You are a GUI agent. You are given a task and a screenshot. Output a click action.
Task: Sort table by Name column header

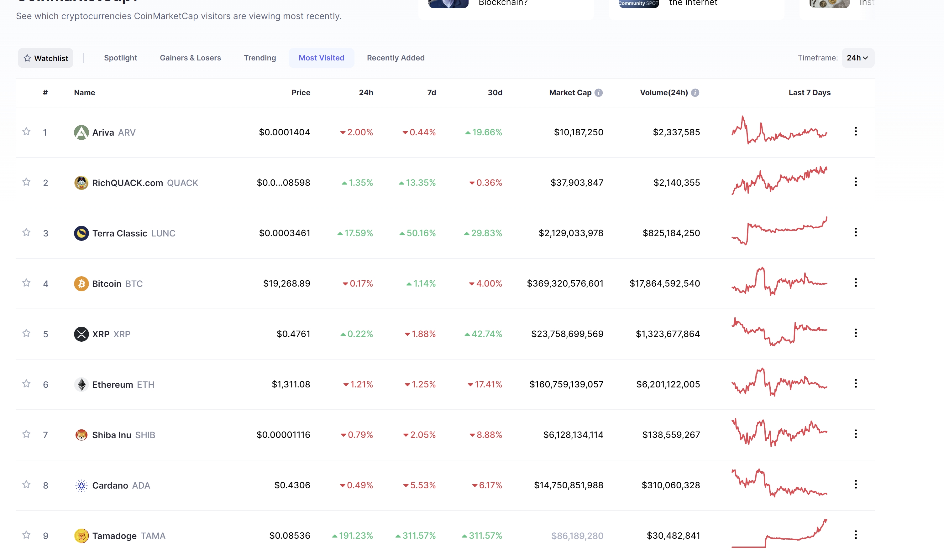pyautogui.click(x=85, y=93)
